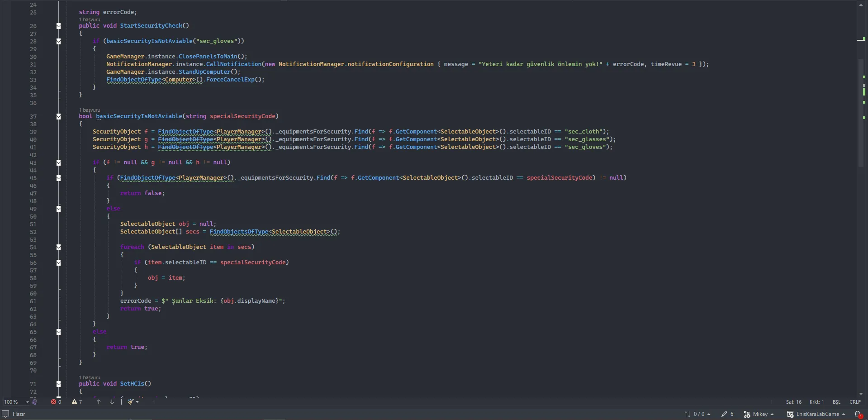Collapse basicSecurityIsNotAviable method outline
This screenshot has width=868, height=420.
click(x=58, y=116)
